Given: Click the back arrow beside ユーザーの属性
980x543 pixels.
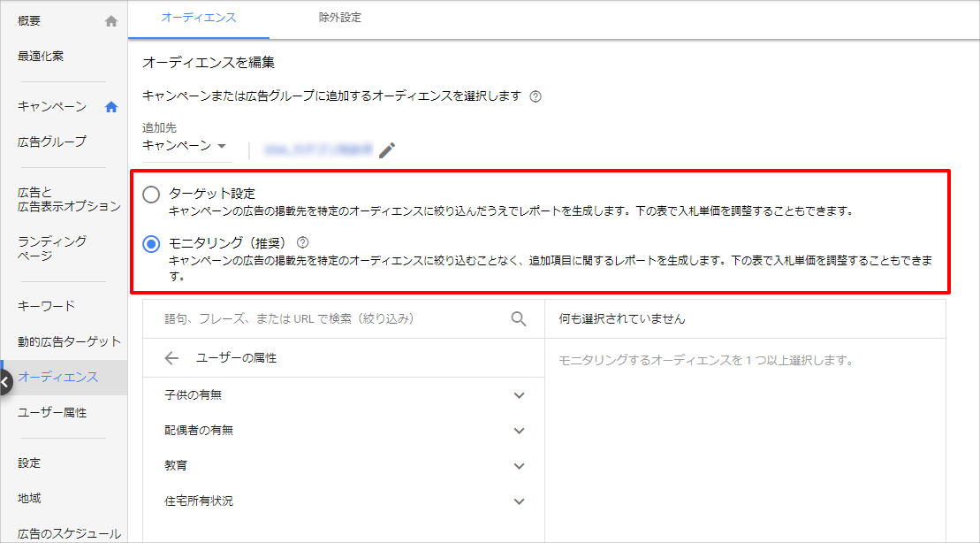Looking at the screenshot, I should tap(171, 358).
